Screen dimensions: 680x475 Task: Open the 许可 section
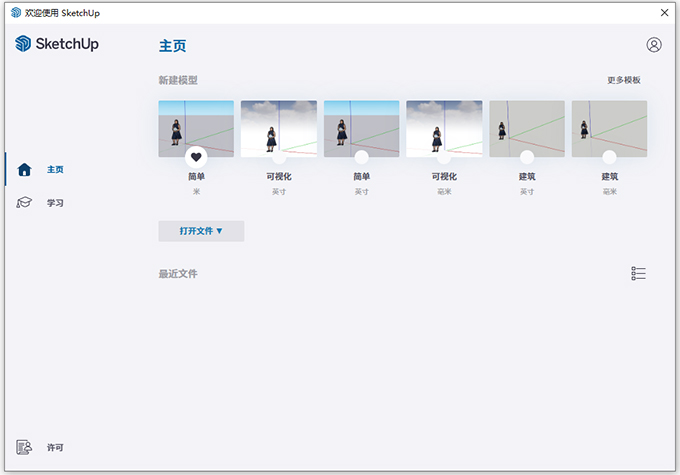pyautogui.click(x=55, y=447)
